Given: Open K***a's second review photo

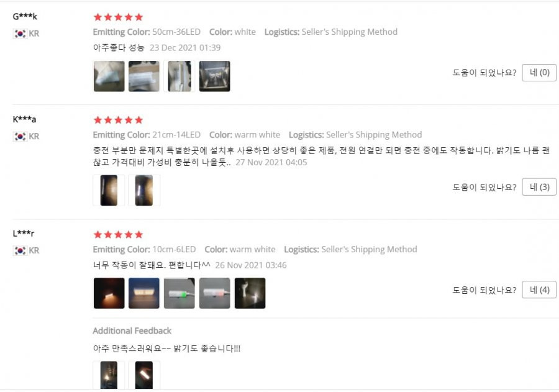Looking at the screenshot, I should tap(144, 191).
